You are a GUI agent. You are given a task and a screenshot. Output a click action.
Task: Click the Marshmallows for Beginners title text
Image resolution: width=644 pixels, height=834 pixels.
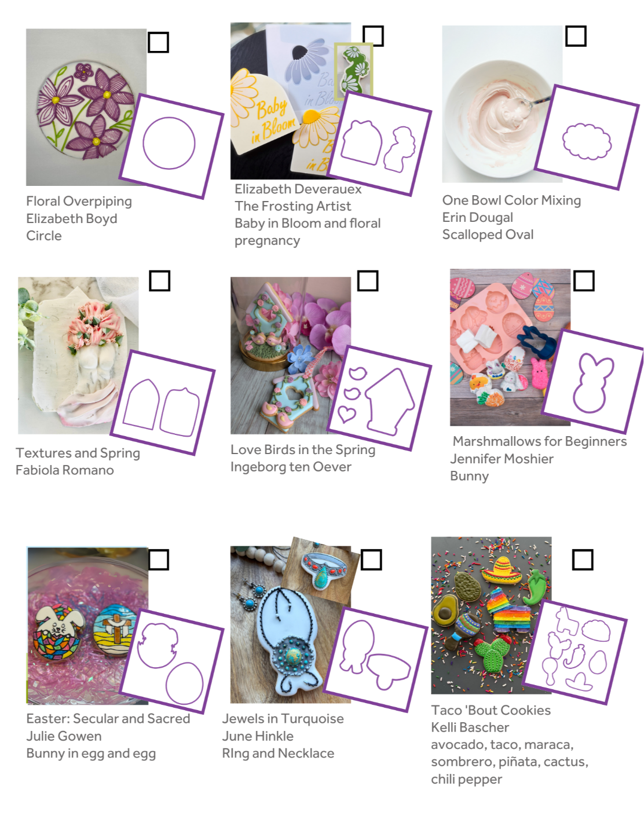[540, 441]
